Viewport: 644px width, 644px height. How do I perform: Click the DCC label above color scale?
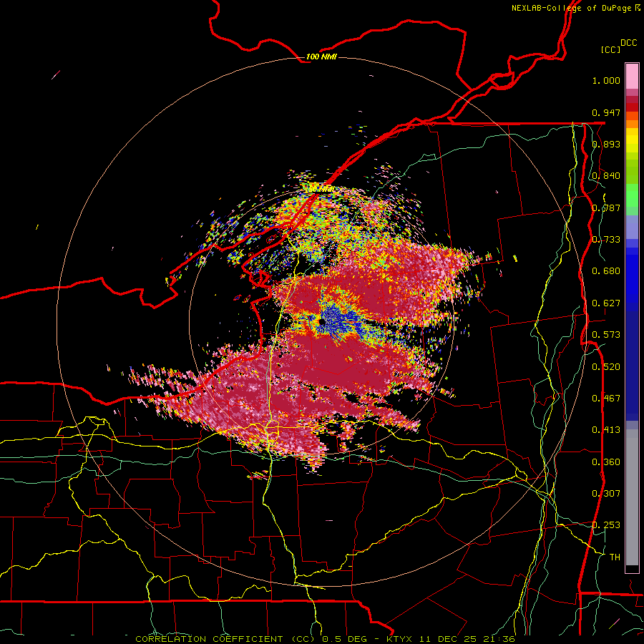click(629, 43)
